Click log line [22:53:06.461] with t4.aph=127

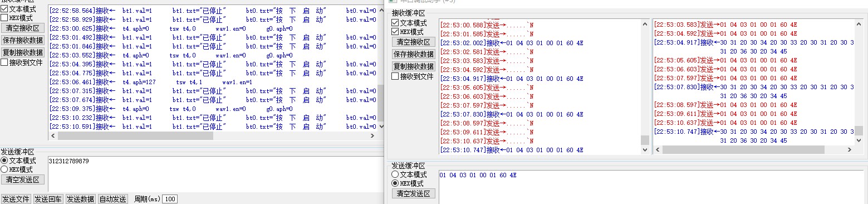coord(151,82)
